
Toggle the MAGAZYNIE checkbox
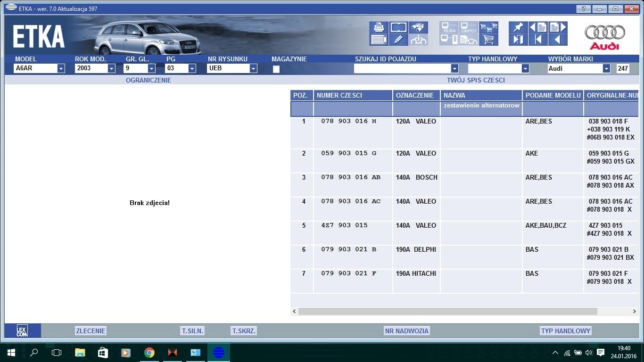pyautogui.click(x=276, y=69)
